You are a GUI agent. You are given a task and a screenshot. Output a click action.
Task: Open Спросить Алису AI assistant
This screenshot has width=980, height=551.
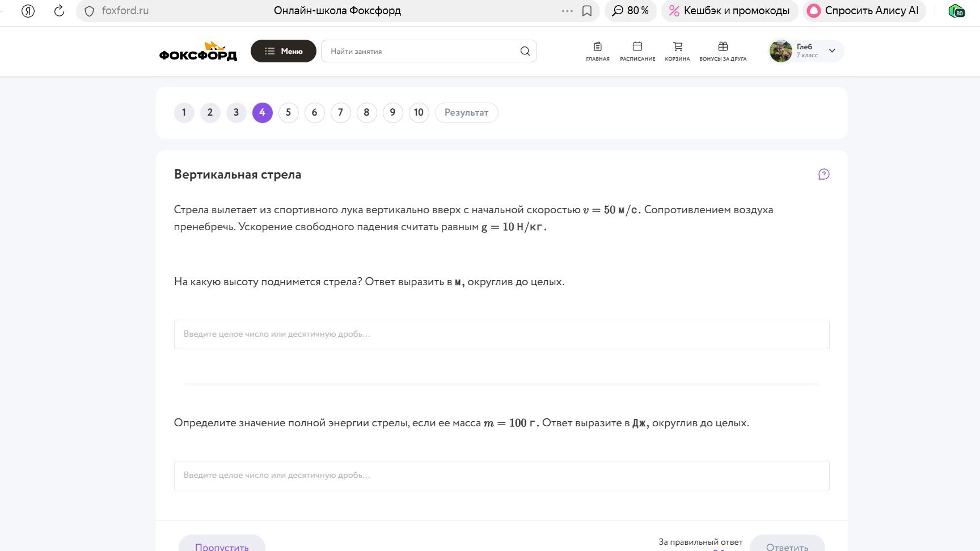pos(863,11)
